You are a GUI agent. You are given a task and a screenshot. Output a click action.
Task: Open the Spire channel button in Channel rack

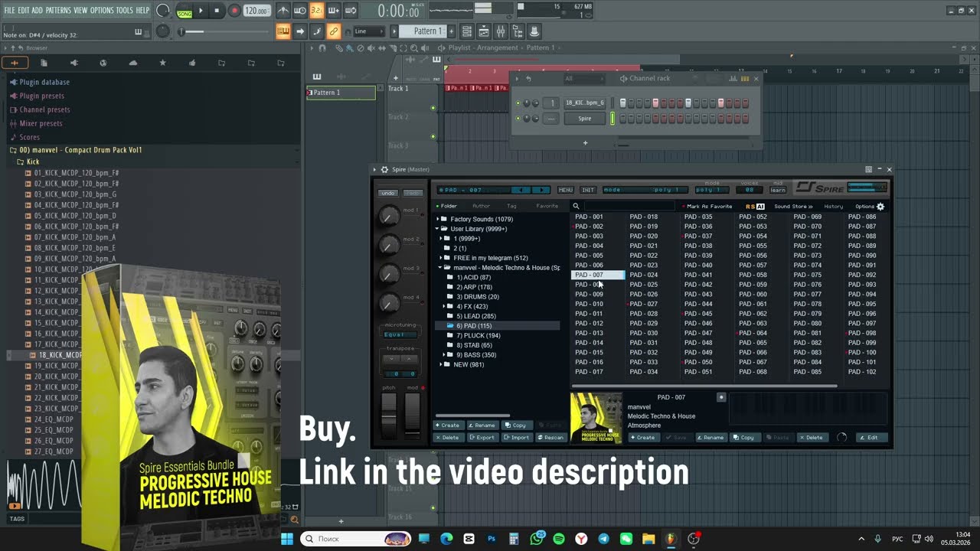[585, 119]
